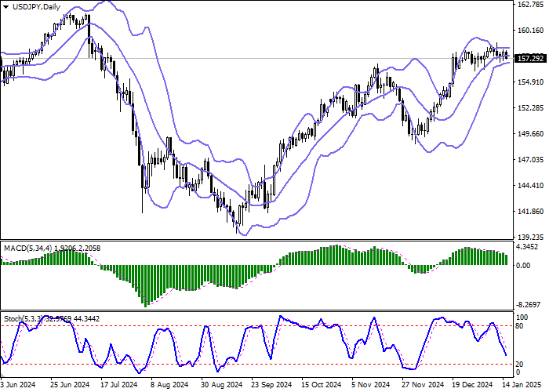Select the 139.235 price axis label

pos(531,237)
